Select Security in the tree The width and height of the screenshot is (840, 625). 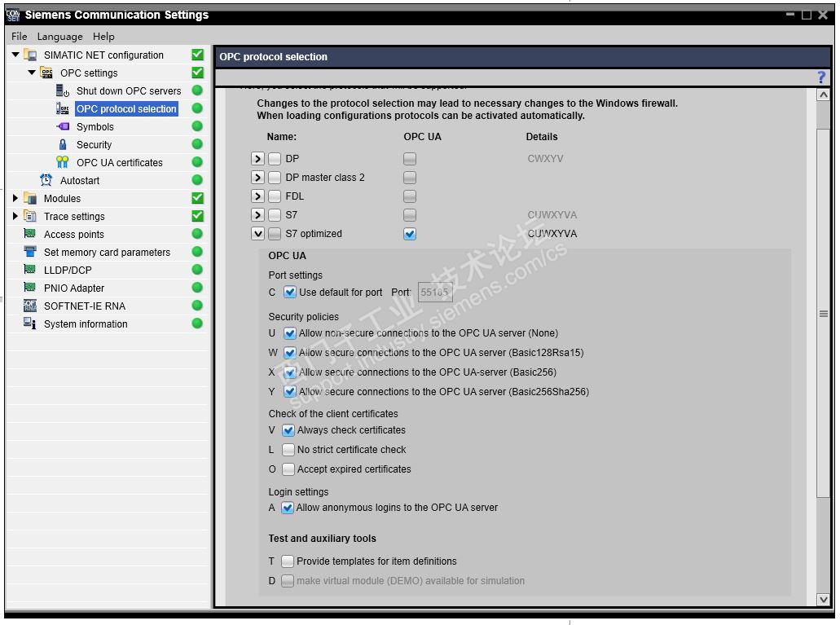[x=94, y=145]
